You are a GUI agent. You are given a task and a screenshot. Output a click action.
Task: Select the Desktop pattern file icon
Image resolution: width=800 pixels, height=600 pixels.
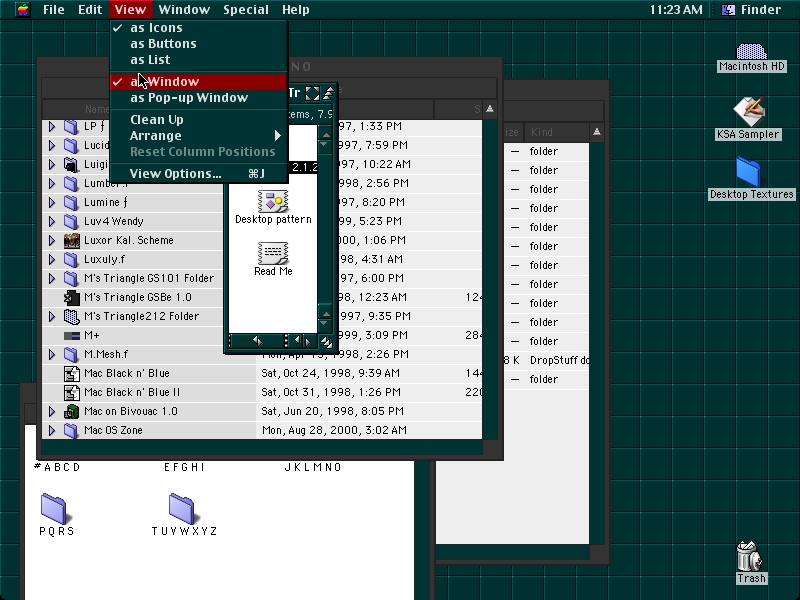pyautogui.click(x=273, y=201)
